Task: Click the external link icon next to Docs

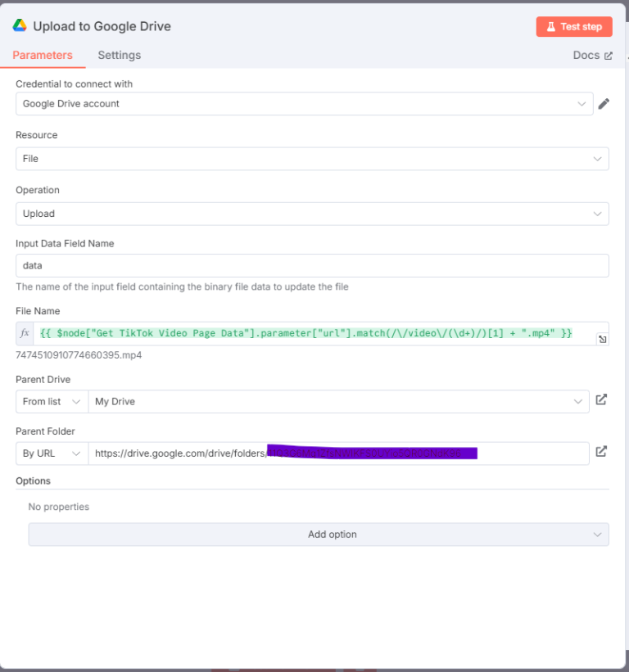Action: (x=609, y=55)
